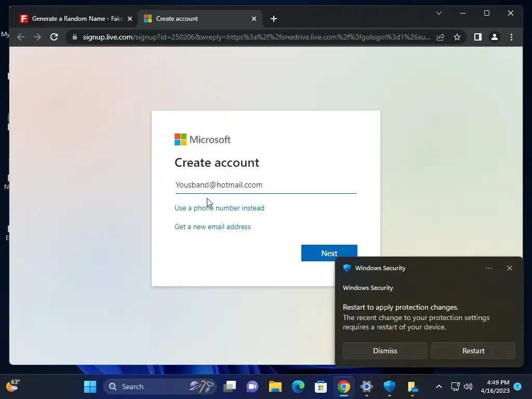
Task: Open the weather widget showing 63°
Action: coord(13,386)
